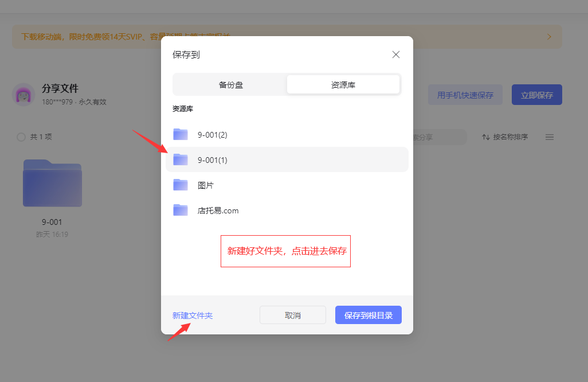Click 用手机快速保存 button

coord(465,95)
